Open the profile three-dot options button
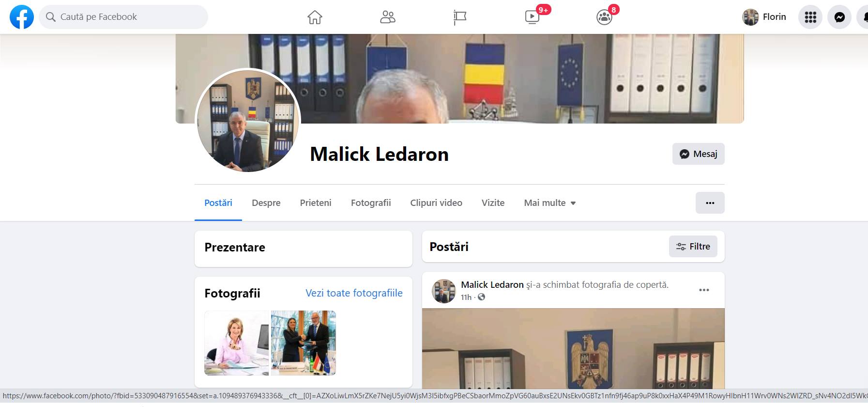The image size is (868, 407). [710, 203]
